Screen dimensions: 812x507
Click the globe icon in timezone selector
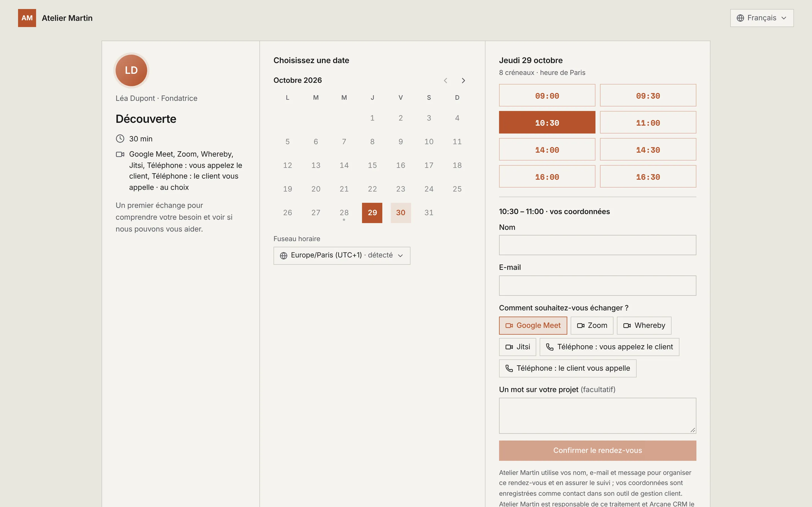[284, 255]
